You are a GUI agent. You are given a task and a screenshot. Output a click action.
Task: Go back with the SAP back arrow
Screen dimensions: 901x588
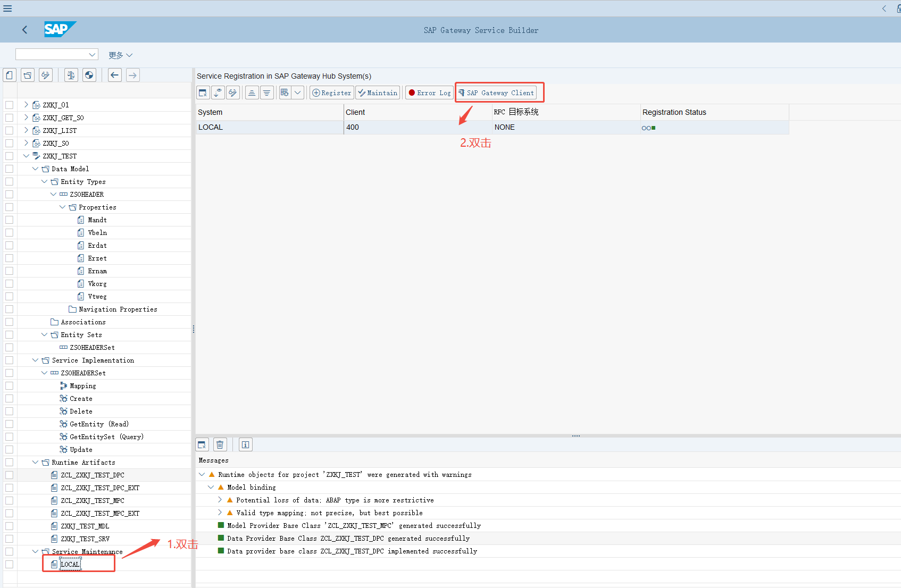(x=24, y=30)
